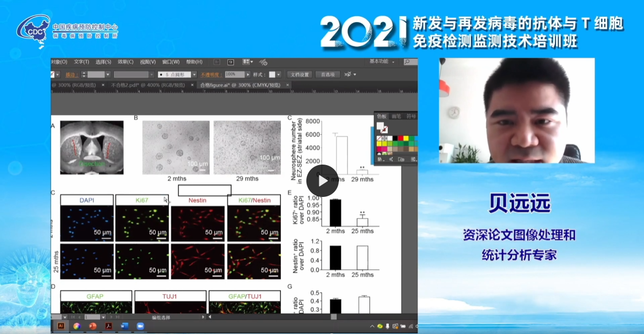Expand the 编组选择 status bar arrow
Viewport: 644px width, 334px height.
point(203,317)
